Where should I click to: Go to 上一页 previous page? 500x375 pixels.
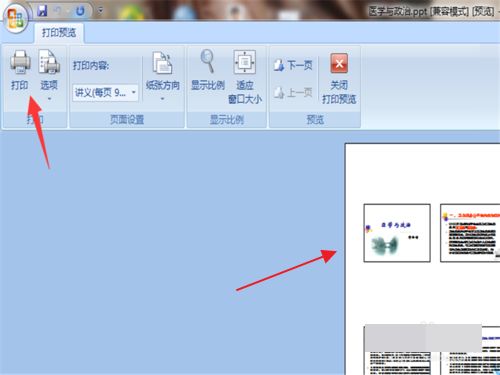(x=293, y=92)
